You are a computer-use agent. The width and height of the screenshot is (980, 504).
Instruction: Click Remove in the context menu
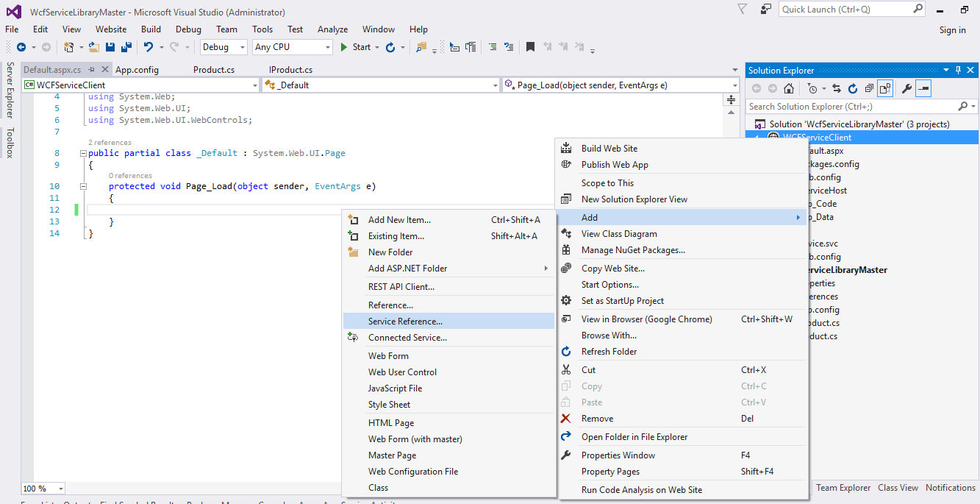click(682, 419)
